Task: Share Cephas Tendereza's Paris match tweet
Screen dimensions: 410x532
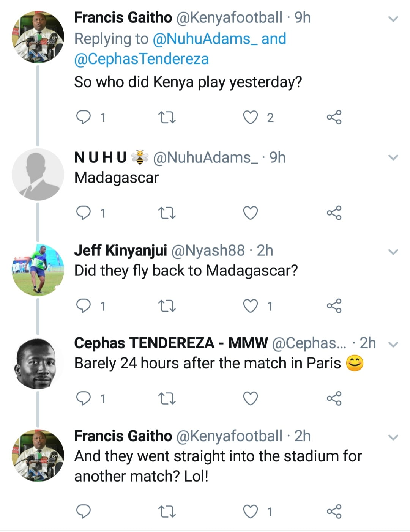Action: click(334, 399)
